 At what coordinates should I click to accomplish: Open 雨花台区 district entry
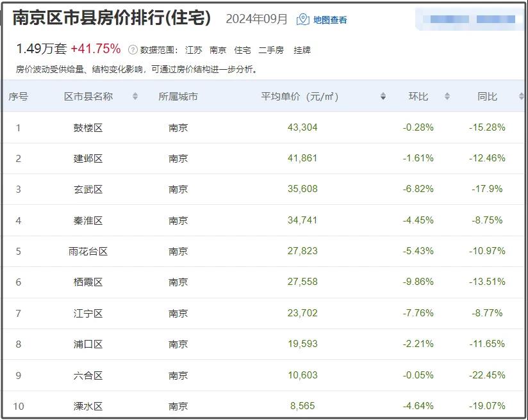(x=88, y=251)
